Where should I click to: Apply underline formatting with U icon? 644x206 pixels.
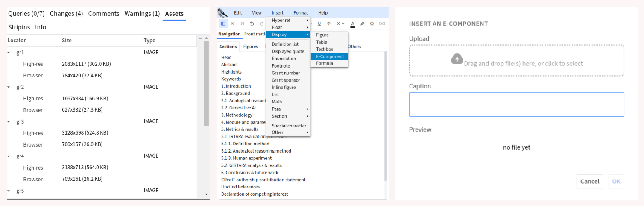(x=319, y=24)
